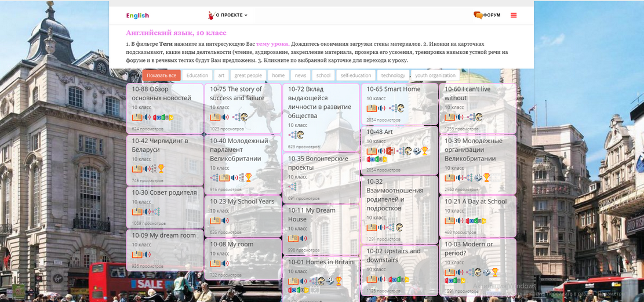
Task: Click the trophy icon on card 10-39
Action: pos(487,177)
